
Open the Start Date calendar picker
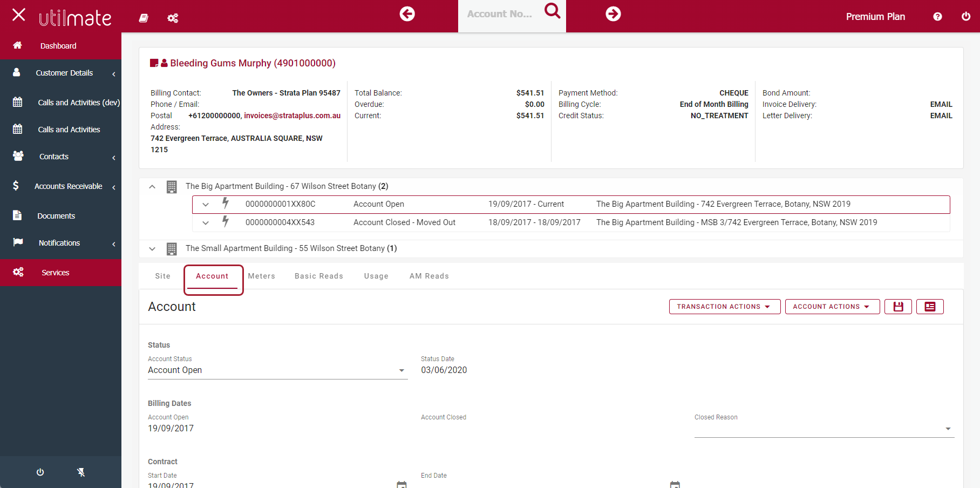(x=401, y=484)
